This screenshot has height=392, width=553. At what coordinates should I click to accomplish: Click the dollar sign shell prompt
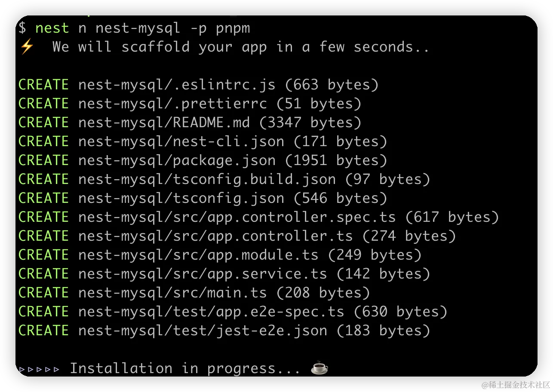point(22,28)
